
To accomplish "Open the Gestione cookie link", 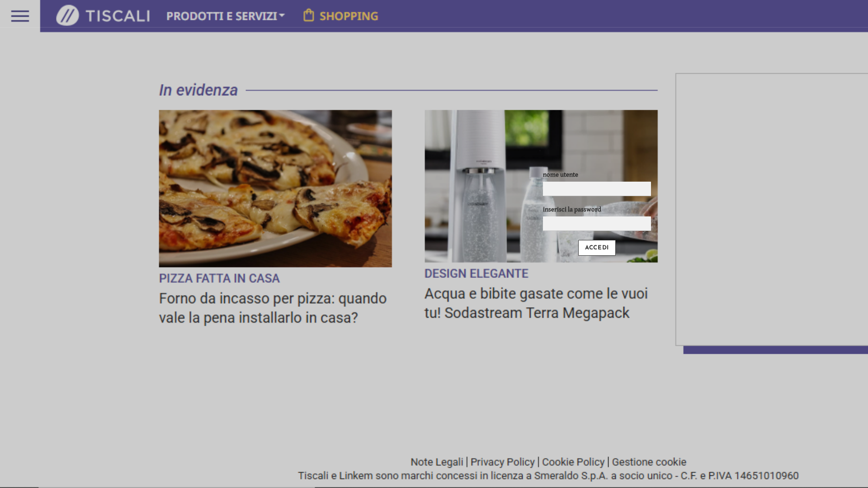I will pos(649,462).
